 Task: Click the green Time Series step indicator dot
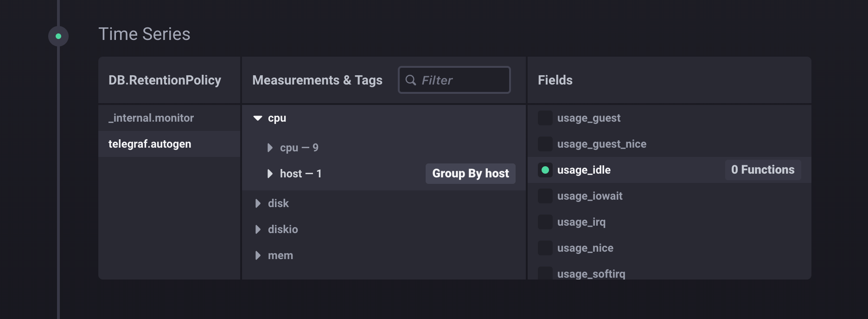[x=58, y=36]
